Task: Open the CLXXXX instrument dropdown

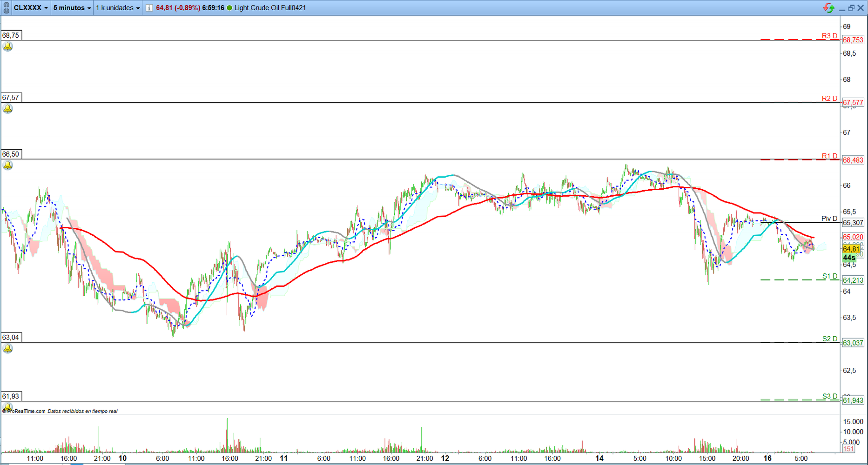Action: point(31,8)
